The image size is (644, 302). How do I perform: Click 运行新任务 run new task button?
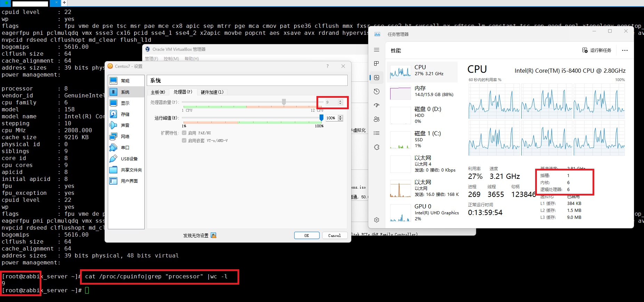597,50
